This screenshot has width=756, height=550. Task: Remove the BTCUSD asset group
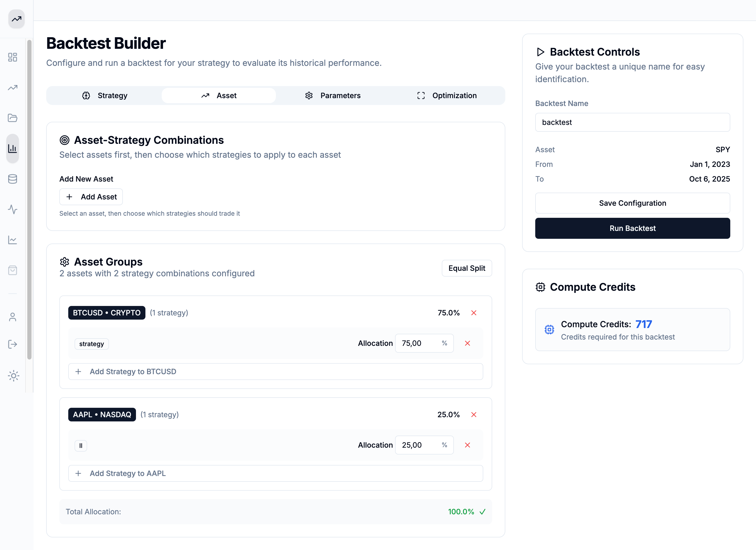click(x=474, y=313)
